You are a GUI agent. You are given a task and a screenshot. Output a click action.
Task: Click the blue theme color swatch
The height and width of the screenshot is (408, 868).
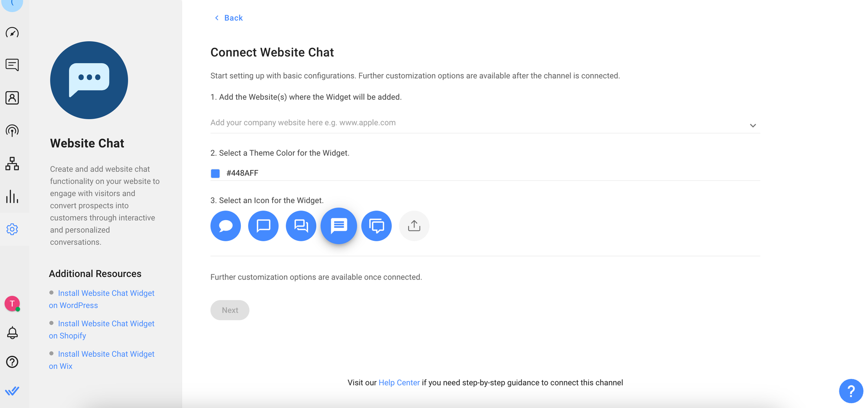(215, 174)
